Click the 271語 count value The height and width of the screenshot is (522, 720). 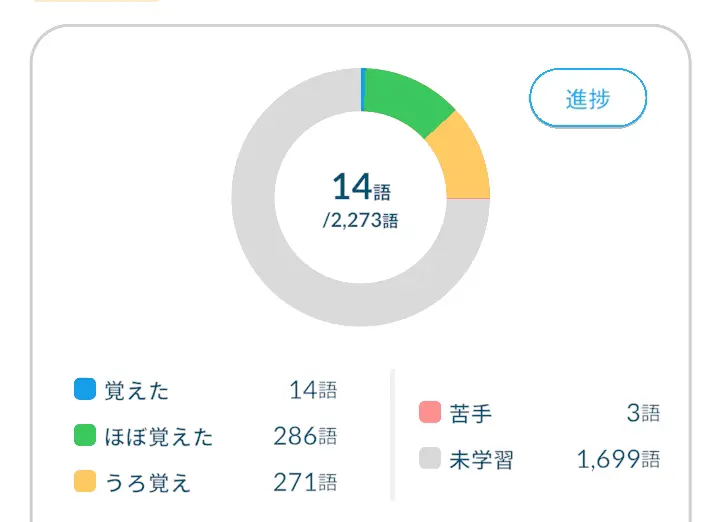(x=305, y=483)
